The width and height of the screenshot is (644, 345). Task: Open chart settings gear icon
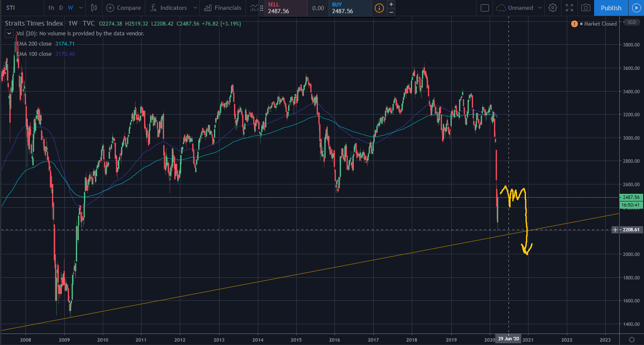553,8
